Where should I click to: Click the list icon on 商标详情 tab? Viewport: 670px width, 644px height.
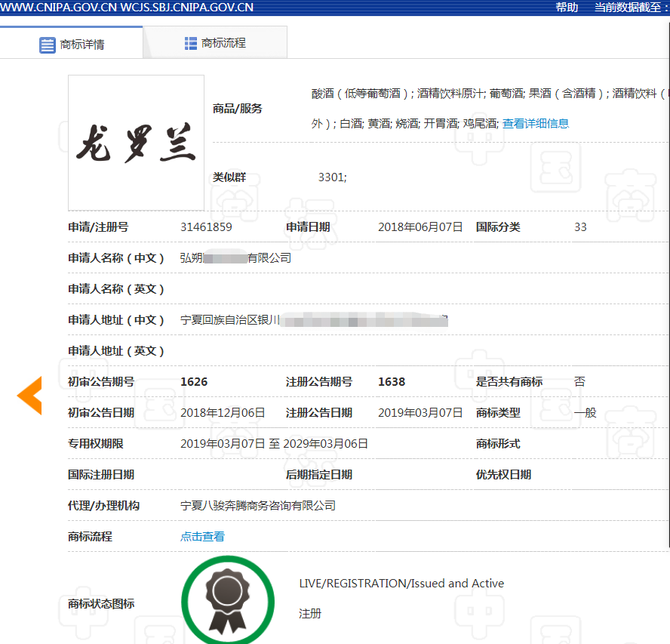click(x=47, y=45)
